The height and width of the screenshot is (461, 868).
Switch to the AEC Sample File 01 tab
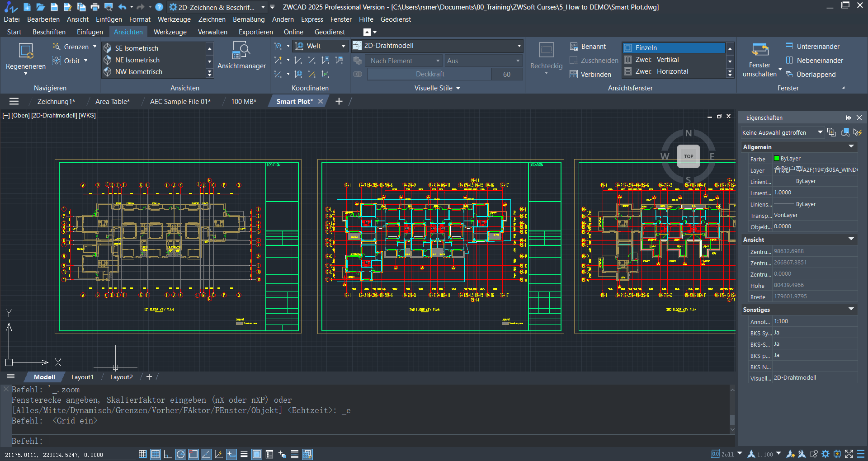180,102
